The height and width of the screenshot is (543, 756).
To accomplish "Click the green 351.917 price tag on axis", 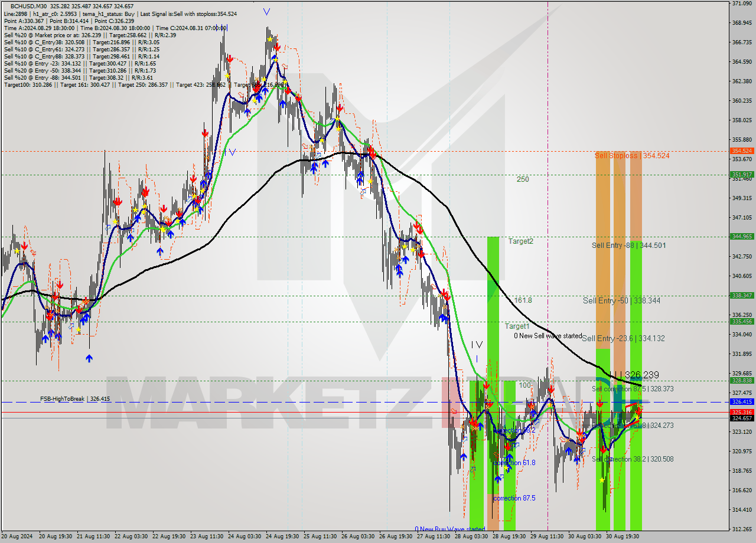I will point(742,175).
